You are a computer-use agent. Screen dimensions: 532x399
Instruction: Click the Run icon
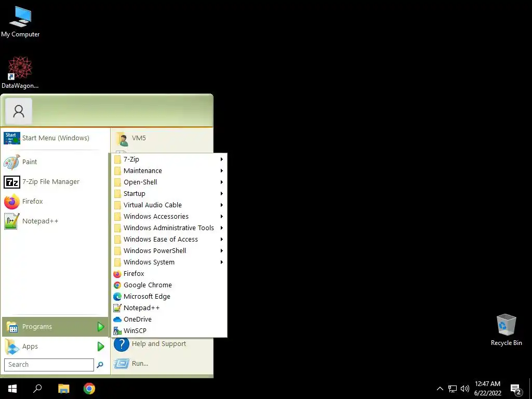tap(121, 364)
